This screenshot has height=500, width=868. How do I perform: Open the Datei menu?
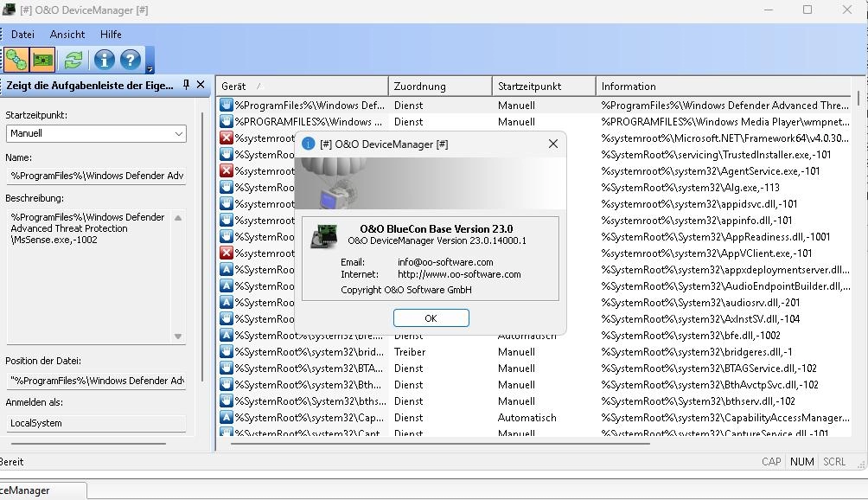pos(22,35)
